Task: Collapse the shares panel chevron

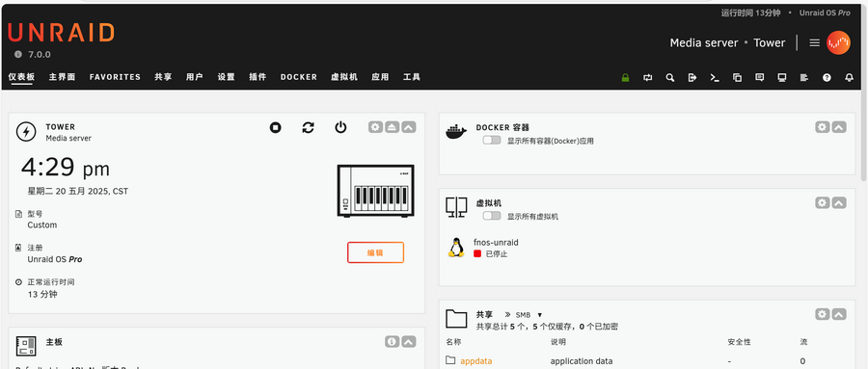Action: [x=839, y=314]
